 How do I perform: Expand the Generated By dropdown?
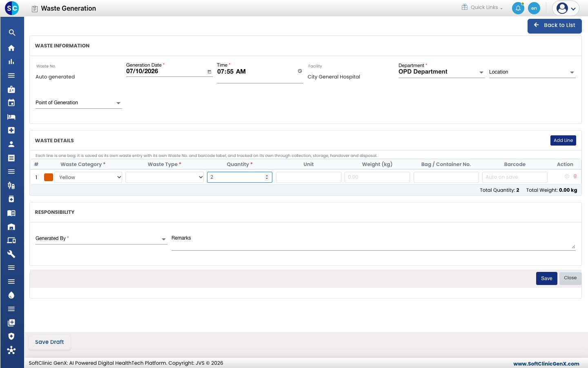tap(101, 239)
